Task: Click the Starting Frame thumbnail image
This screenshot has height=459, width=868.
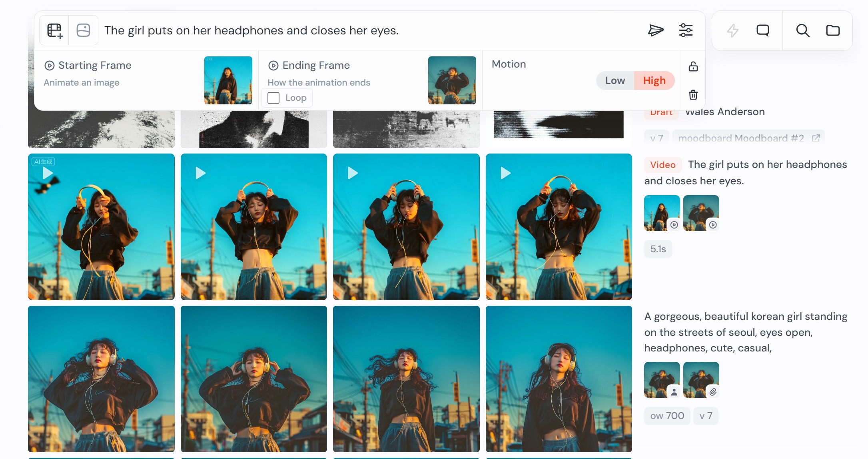Action: (x=228, y=80)
